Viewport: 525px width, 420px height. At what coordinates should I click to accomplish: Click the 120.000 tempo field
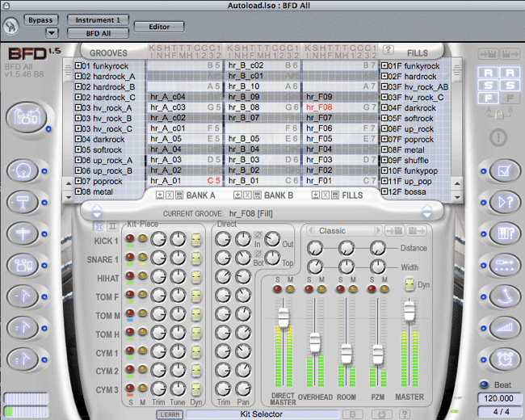[x=498, y=398]
